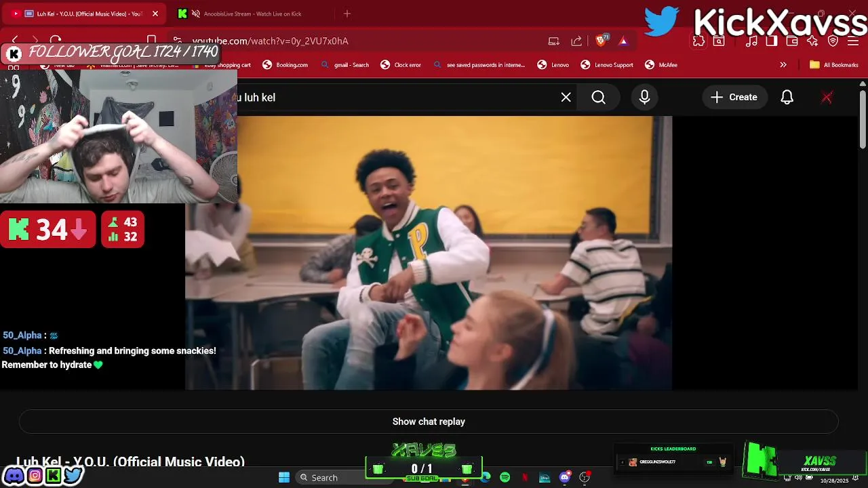Open the All Bookmarks folder
This screenshot has width=868, height=488.
(834, 65)
